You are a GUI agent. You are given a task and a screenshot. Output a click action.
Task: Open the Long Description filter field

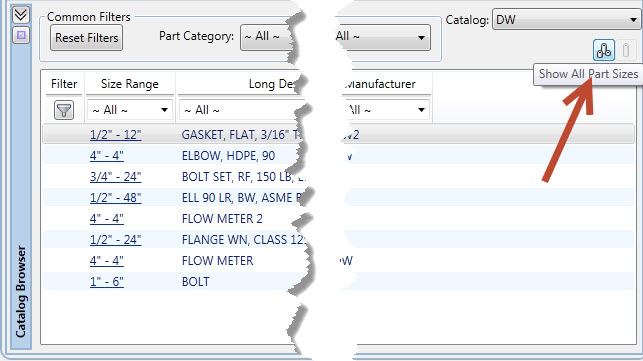pyautogui.click(x=242, y=110)
